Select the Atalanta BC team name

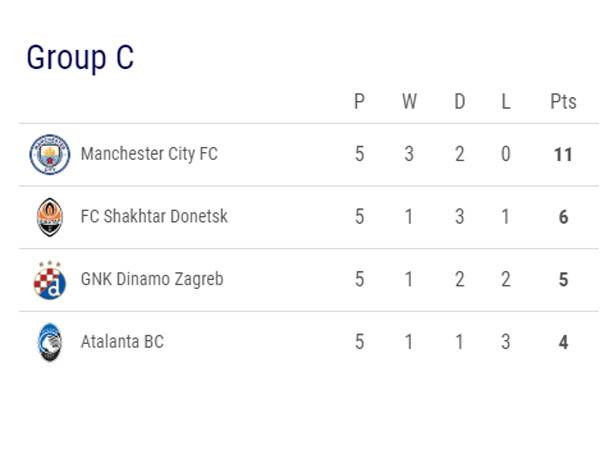pos(121,342)
